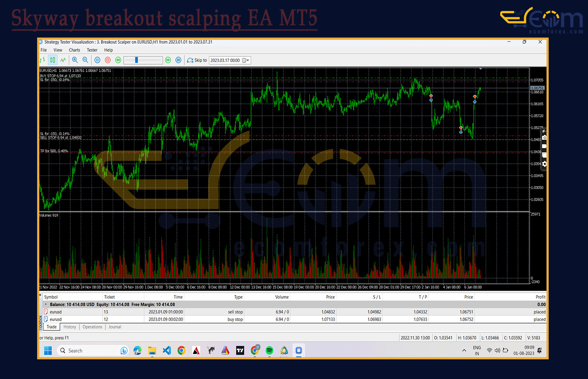Slow down the visualization speed
The width and height of the screenshot is (588, 379).
pos(118,60)
